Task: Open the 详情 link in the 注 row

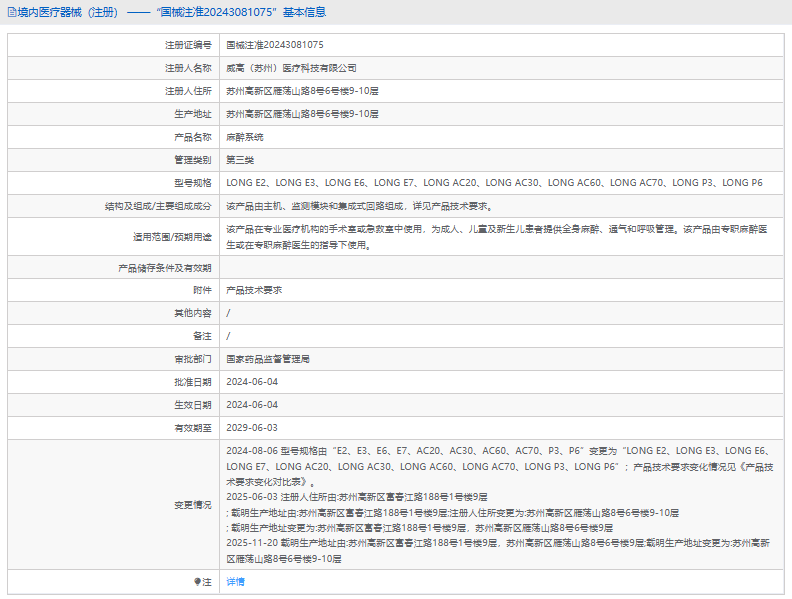Action: [x=235, y=582]
